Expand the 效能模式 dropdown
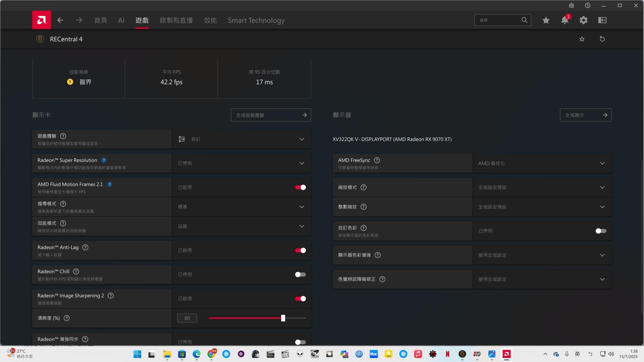This screenshot has width=644, height=362. [302, 226]
